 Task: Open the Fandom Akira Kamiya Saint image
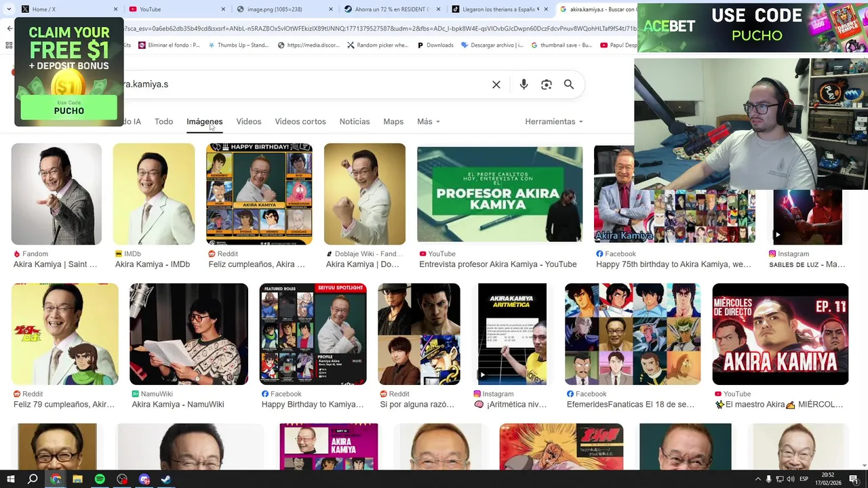pos(56,194)
